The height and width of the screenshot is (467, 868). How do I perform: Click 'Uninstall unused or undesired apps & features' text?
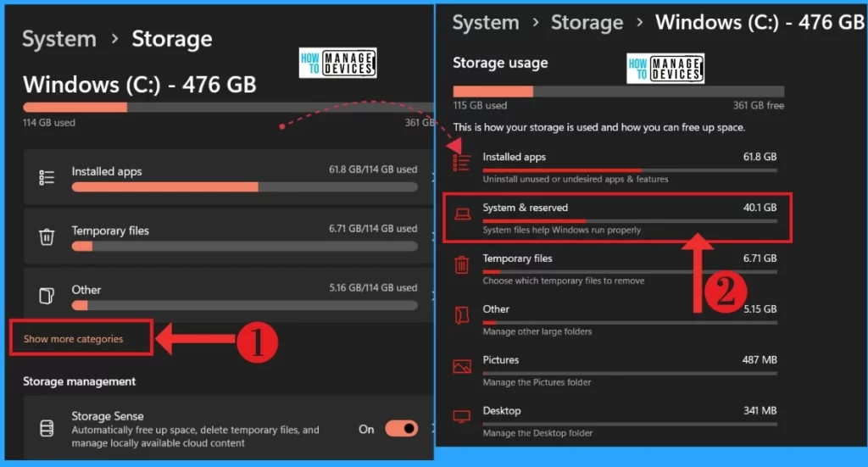pos(576,180)
